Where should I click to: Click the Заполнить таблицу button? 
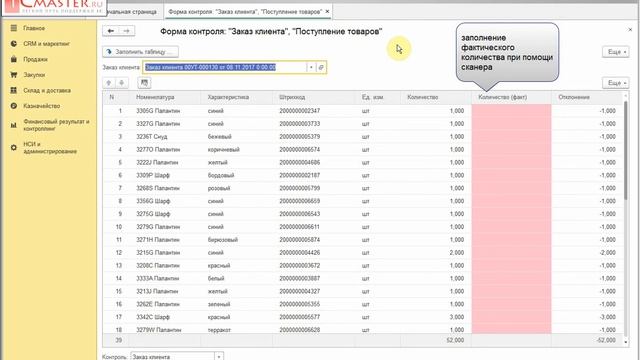140,52
